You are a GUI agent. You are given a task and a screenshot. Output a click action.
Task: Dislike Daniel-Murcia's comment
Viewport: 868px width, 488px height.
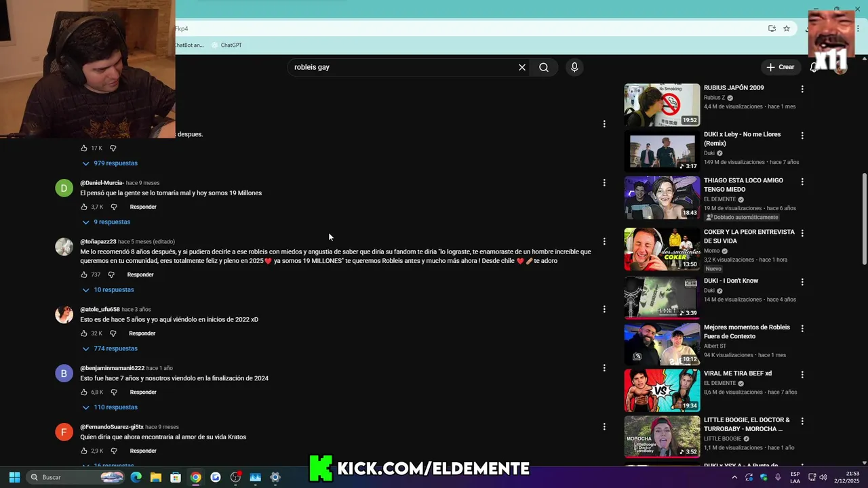coord(114,207)
